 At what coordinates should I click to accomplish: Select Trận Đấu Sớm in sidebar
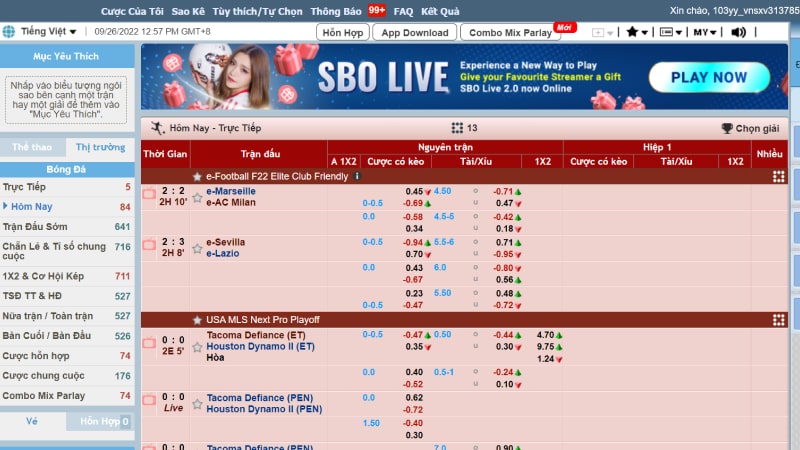[x=67, y=227]
